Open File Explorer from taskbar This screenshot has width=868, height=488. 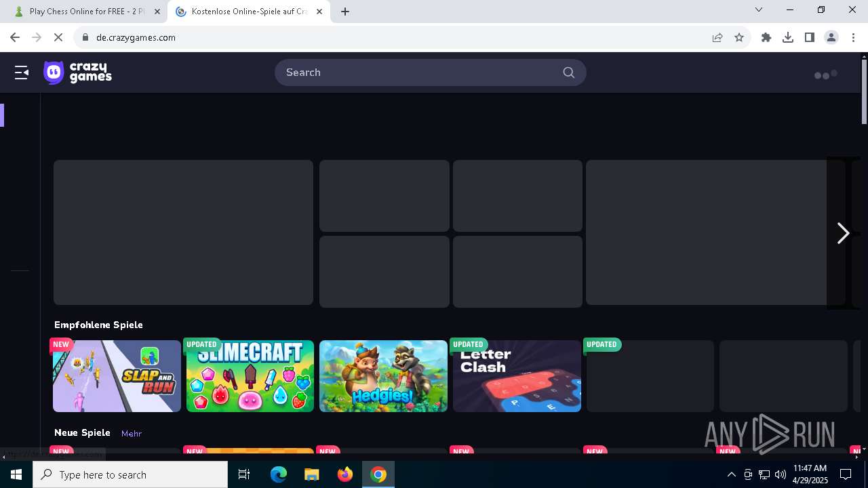coord(312,474)
